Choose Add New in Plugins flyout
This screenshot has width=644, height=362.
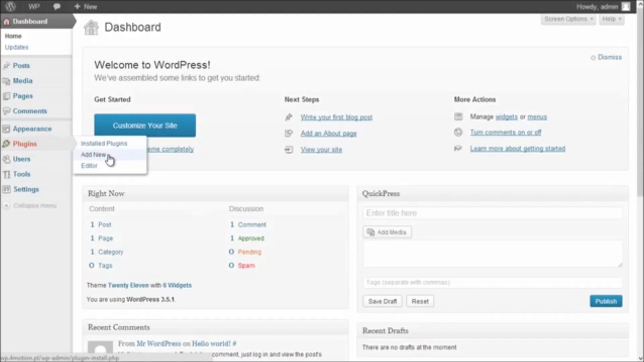(94, 154)
